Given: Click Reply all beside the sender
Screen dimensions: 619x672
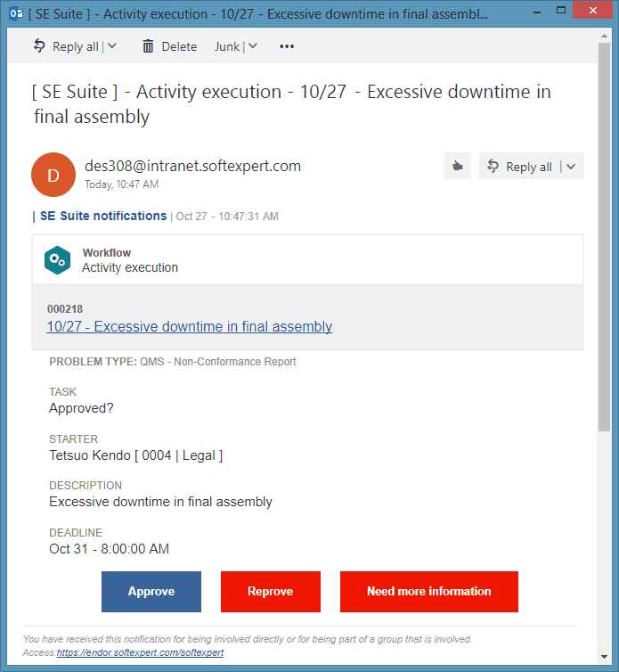Looking at the screenshot, I should pos(519,167).
